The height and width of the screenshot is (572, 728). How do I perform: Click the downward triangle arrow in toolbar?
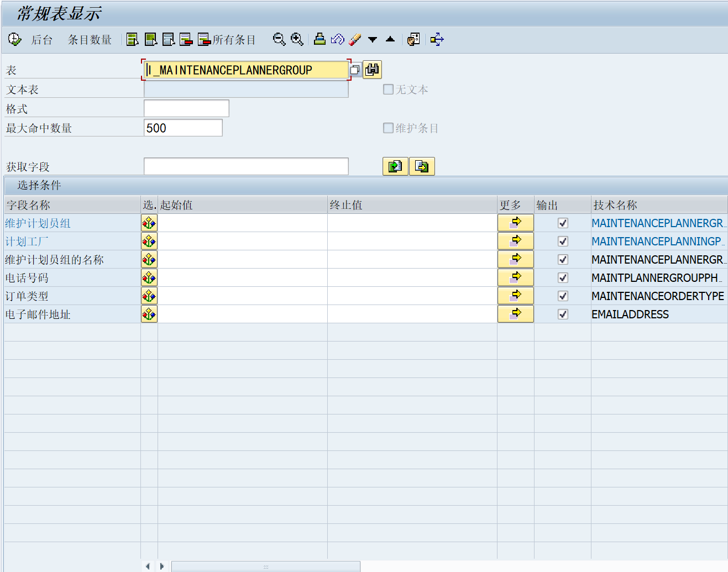373,39
